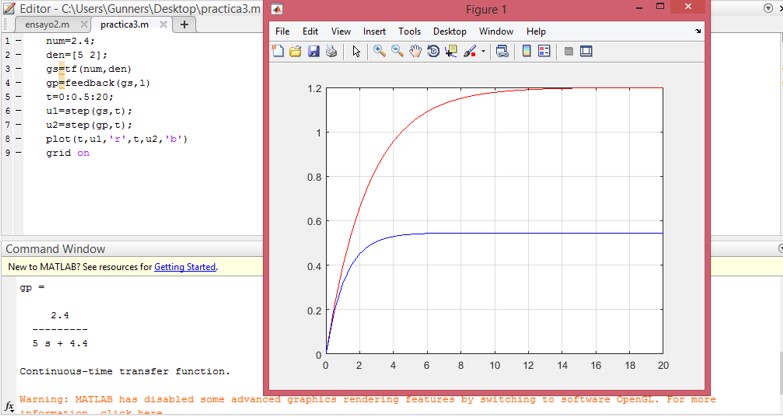
Task: Dock Figure 1 using the corner arrow
Action: coord(698,31)
